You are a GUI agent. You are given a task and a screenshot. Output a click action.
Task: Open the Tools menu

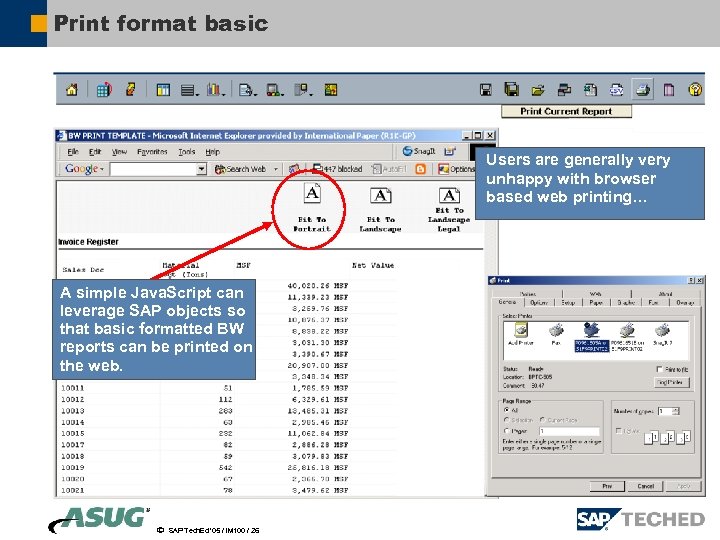pos(187,152)
